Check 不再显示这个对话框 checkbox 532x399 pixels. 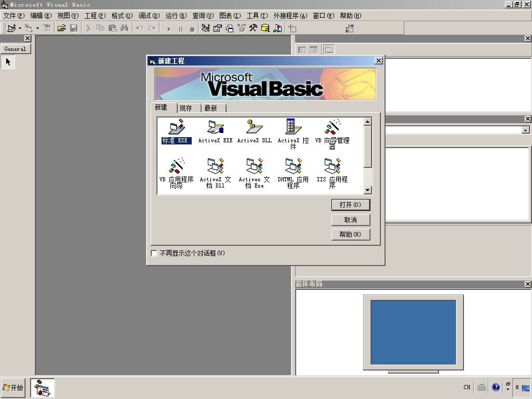(x=154, y=253)
